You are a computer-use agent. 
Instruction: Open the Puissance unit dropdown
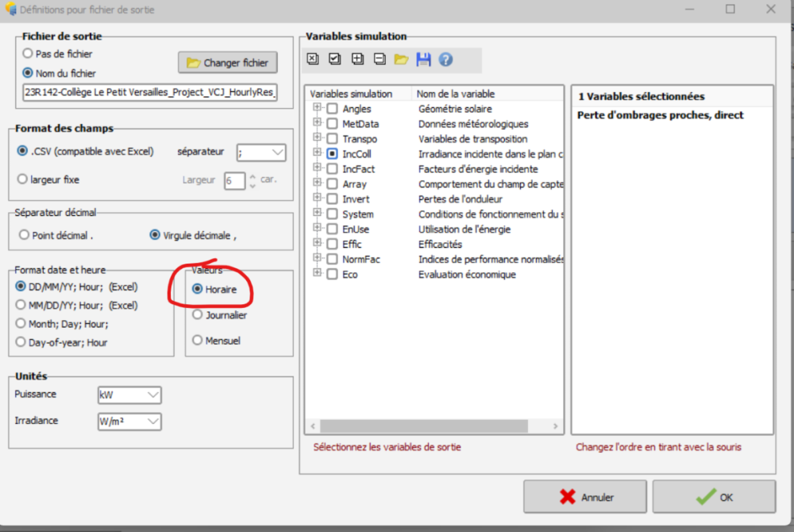(x=129, y=395)
